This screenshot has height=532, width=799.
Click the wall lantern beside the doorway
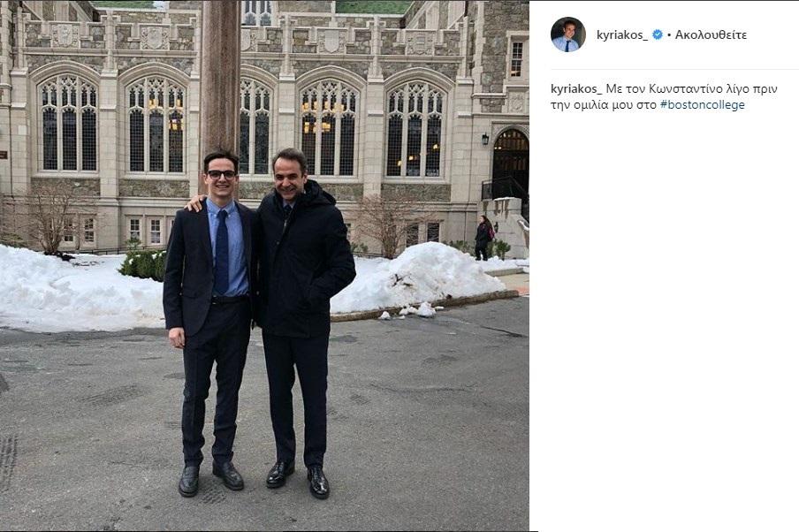pos(485,139)
